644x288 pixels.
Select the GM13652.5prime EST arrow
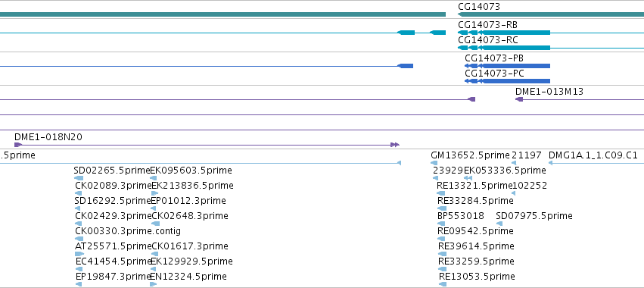pyautogui.click(x=434, y=163)
